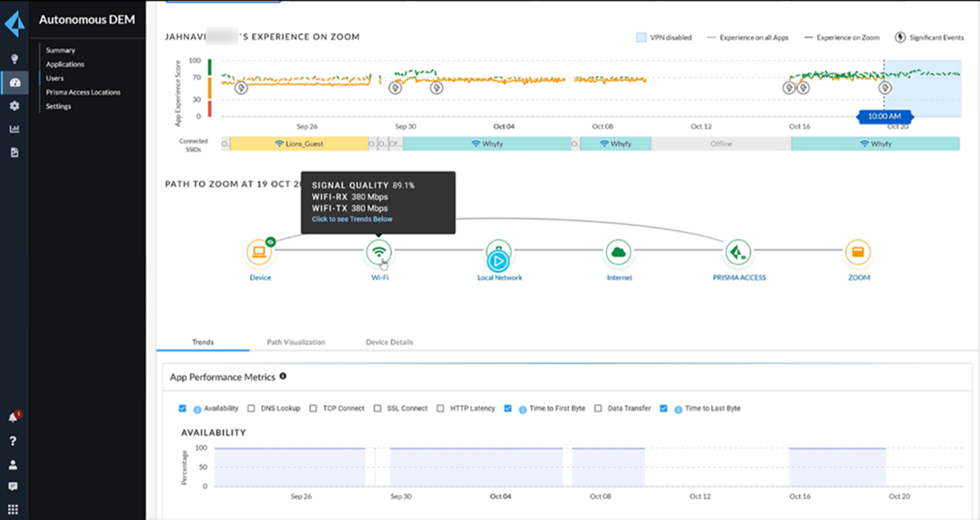This screenshot has width=980, height=520.
Task: Switch to the Path Visualization tab
Action: point(296,342)
